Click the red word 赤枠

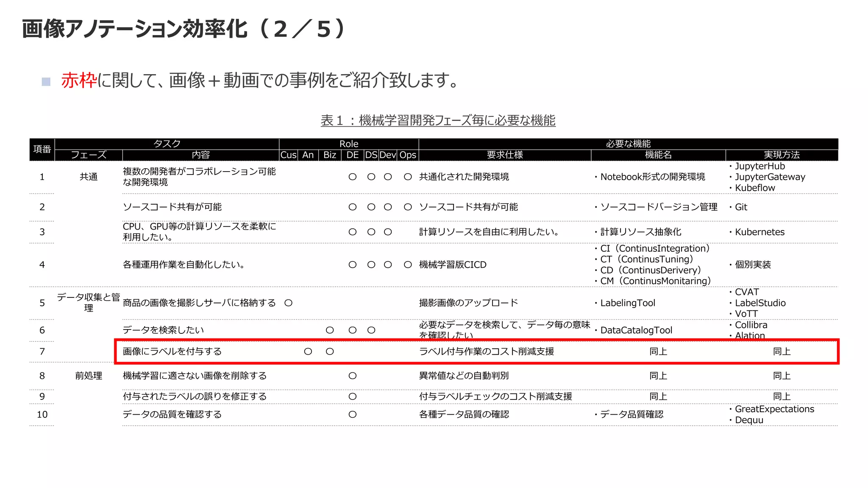click(x=79, y=80)
